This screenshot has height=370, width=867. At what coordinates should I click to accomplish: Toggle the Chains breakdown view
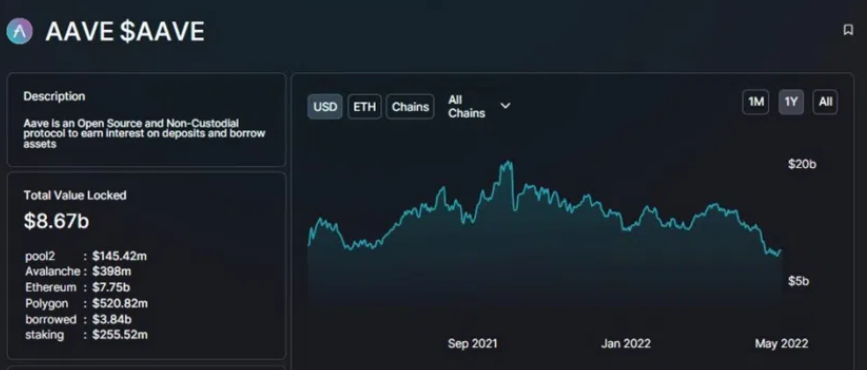pyautogui.click(x=410, y=106)
